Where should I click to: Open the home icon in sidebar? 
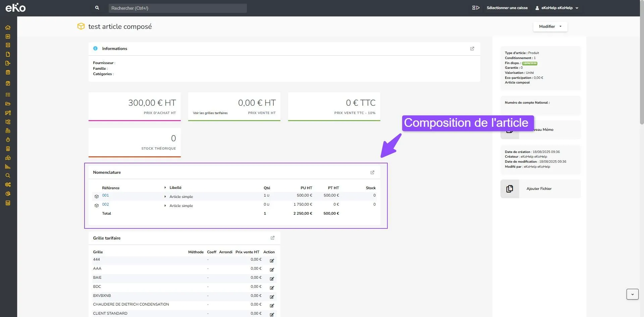pos(8,28)
